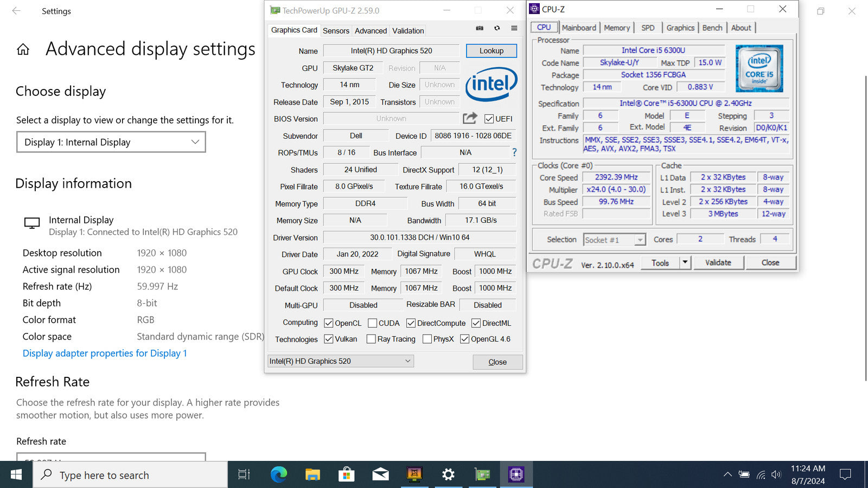
Task: Open Display adapter properties for Display 1
Action: point(105,353)
